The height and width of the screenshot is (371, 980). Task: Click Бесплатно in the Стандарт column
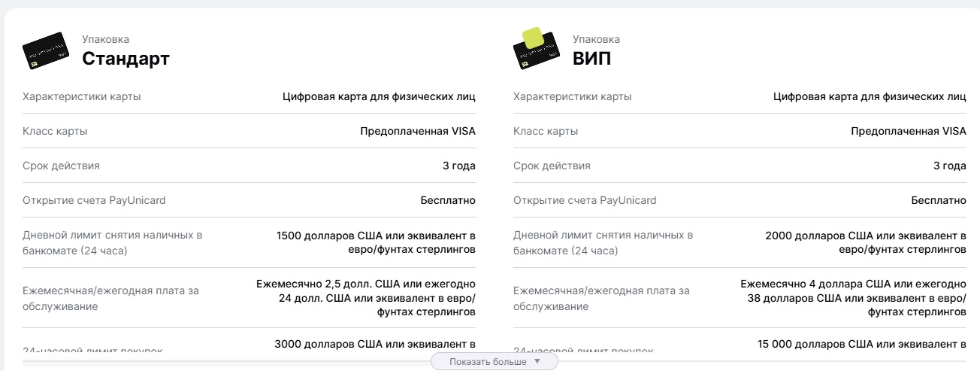(448, 200)
